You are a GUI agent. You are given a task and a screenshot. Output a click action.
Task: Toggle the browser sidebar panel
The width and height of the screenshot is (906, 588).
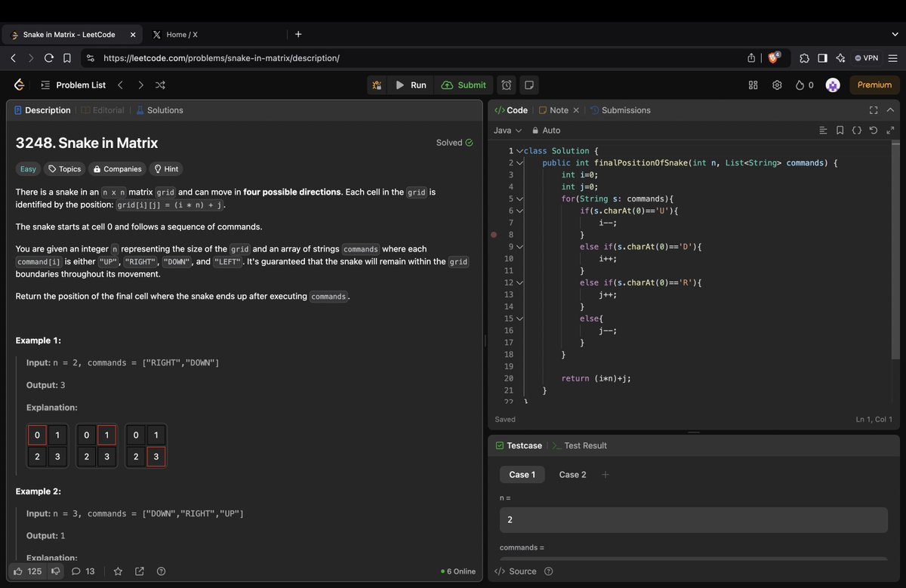(822, 58)
